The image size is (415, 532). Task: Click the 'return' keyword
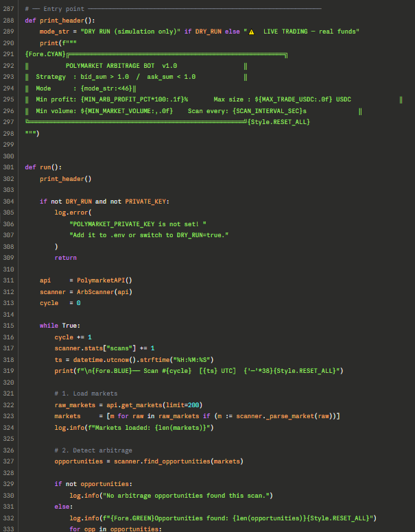click(x=66, y=258)
